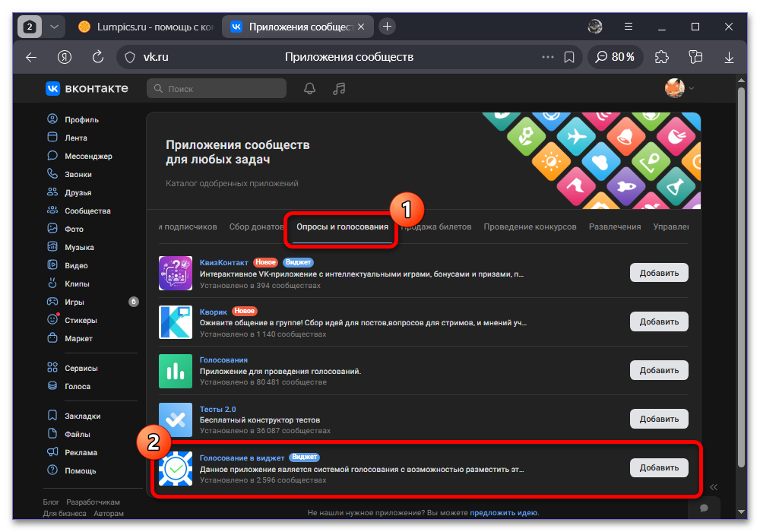Click the page vertical scrollbar

pyautogui.click(x=741, y=276)
